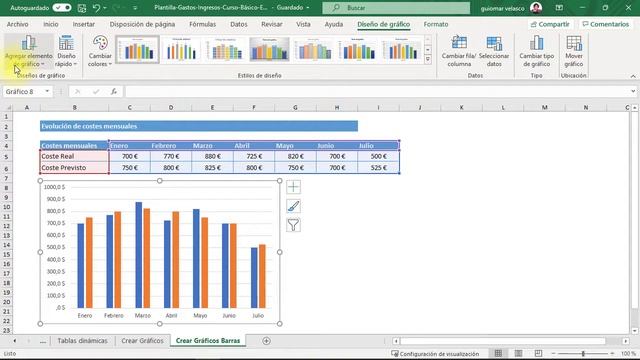The height and width of the screenshot is (360, 640).
Task: Select the second chart style thumbnail
Action: 181,49
